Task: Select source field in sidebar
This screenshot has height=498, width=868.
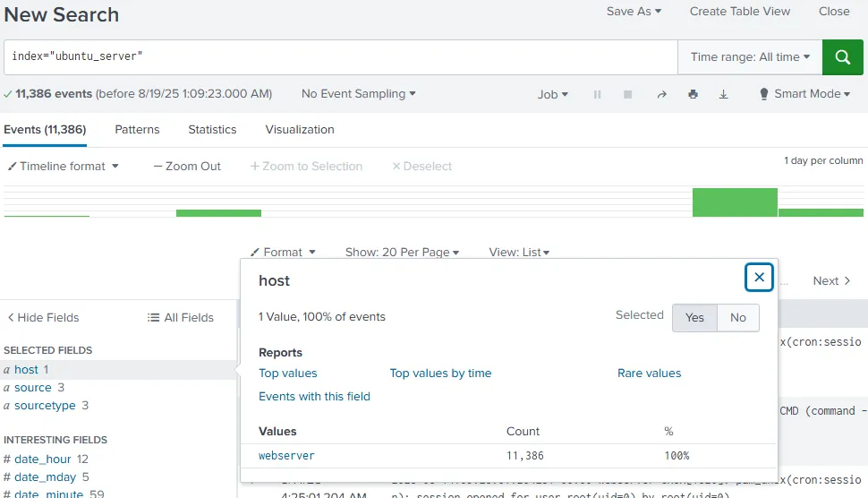Action: pos(32,388)
